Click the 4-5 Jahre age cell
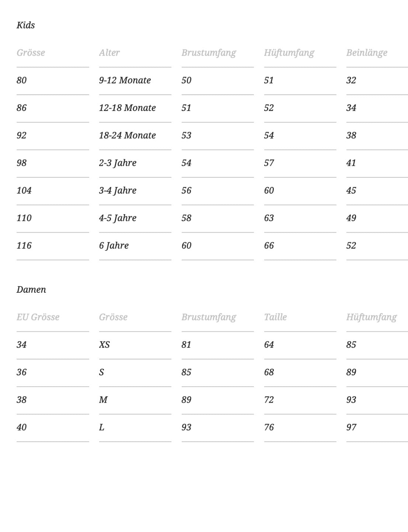Viewport: 408px width, 532px height. (x=118, y=218)
